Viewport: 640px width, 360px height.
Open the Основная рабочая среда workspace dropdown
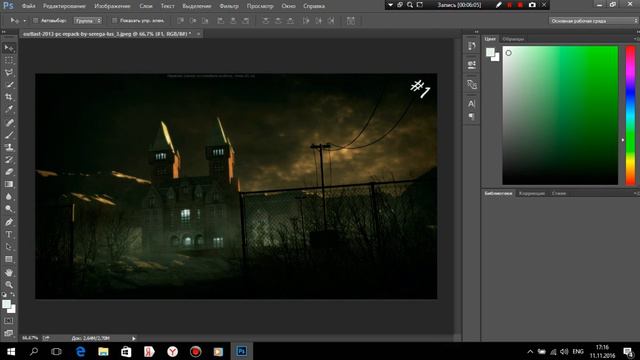pos(593,20)
